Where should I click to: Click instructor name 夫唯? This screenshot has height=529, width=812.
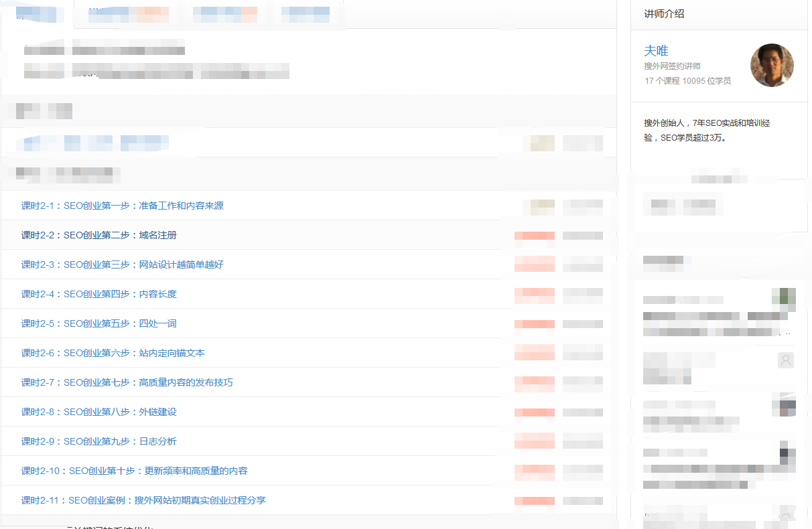click(x=656, y=51)
